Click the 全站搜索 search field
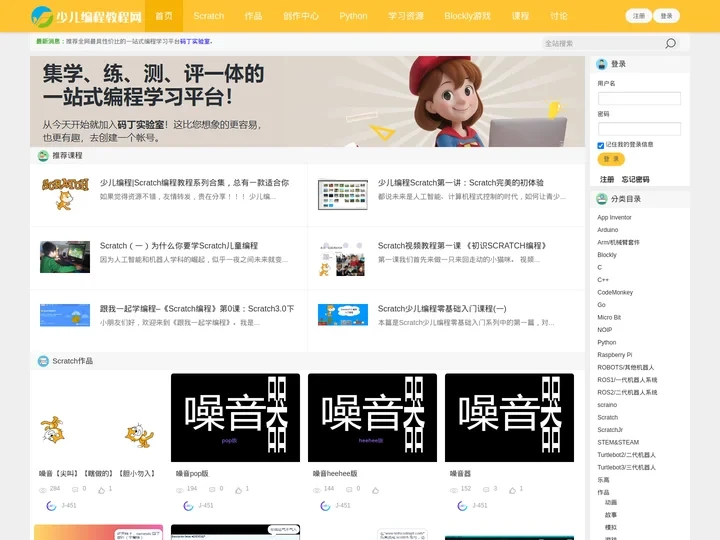 602,44
